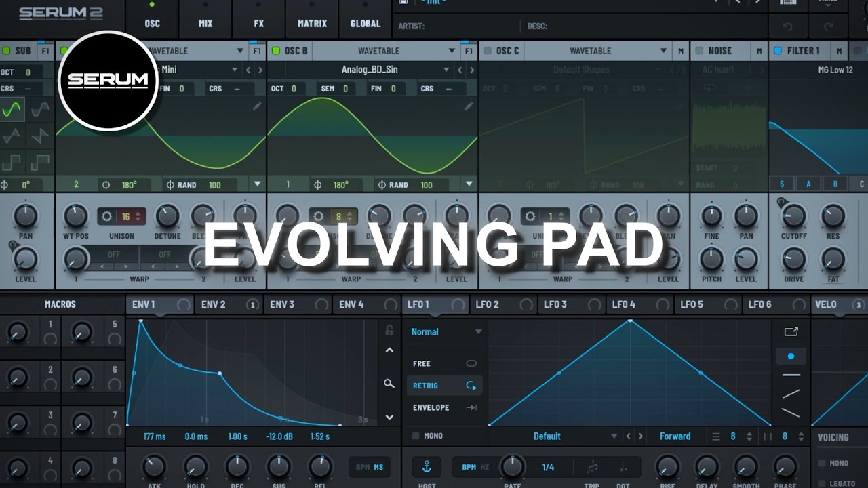Click the ARTIST field
This screenshot has height=488, width=868.
pyautogui.click(x=457, y=26)
